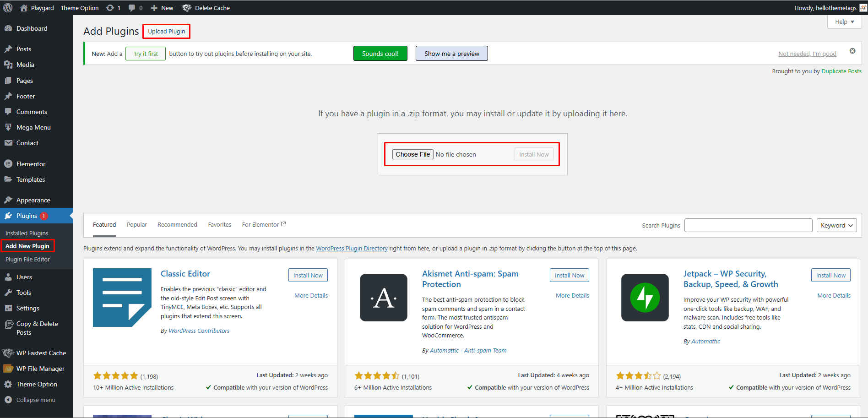Image resolution: width=868 pixels, height=418 pixels.
Task: Click the Theme Option gear icon in sidebar
Action: pos(8,384)
